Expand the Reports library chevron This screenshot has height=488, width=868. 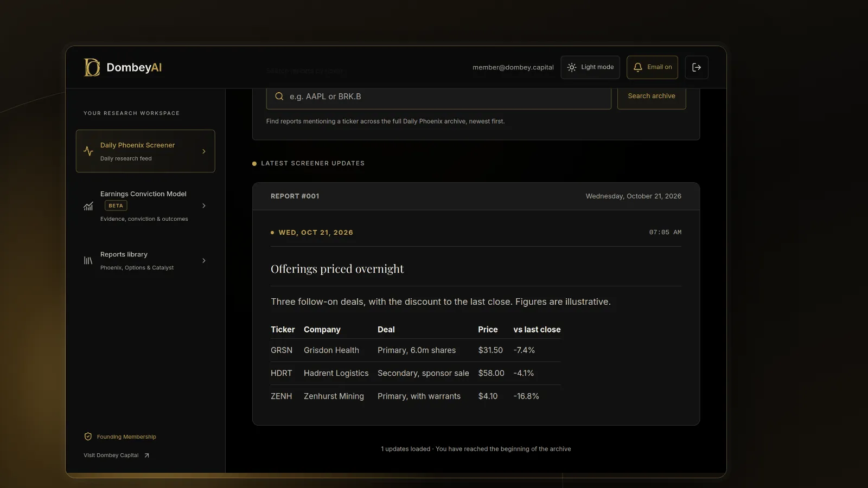pos(204,261)
